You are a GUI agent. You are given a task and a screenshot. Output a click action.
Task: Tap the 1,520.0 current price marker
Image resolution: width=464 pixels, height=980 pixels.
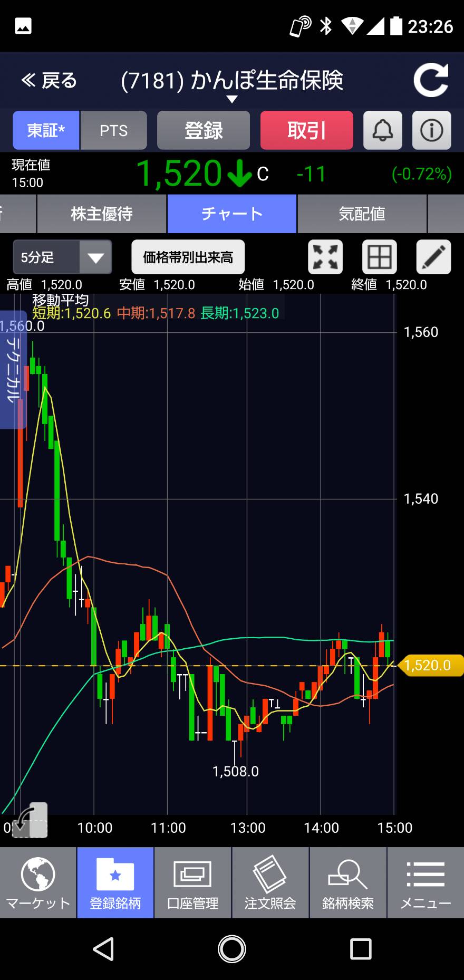click(430, 665)
